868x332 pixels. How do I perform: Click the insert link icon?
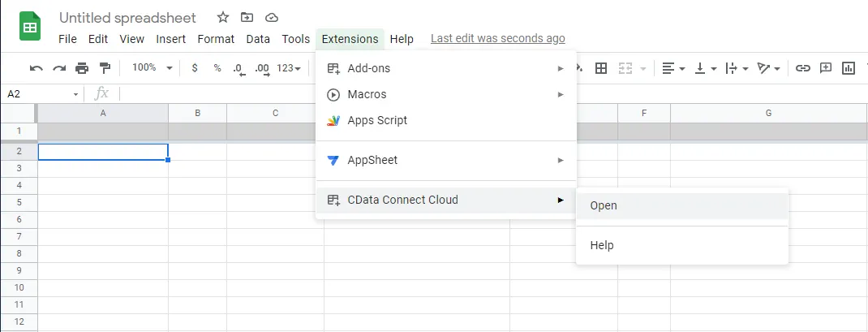(x=803, y=68)
